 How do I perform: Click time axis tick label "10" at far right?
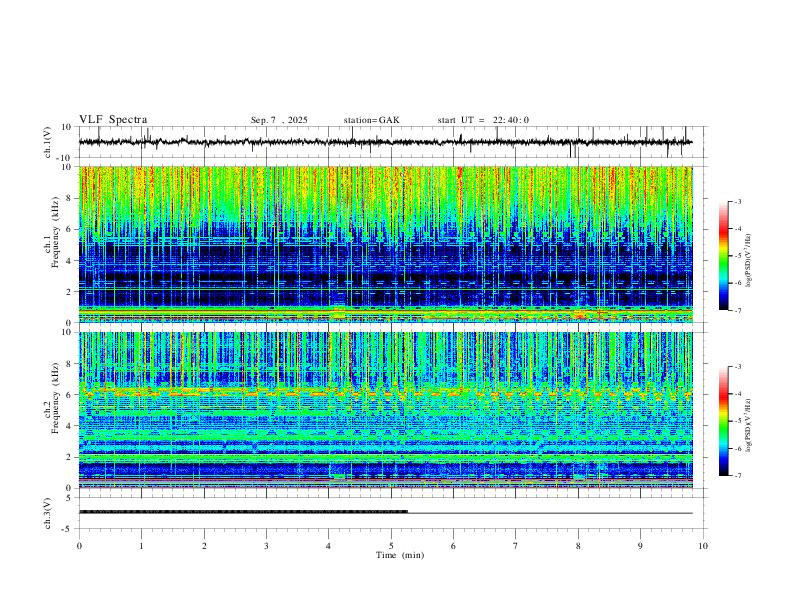tap(703, 546)
